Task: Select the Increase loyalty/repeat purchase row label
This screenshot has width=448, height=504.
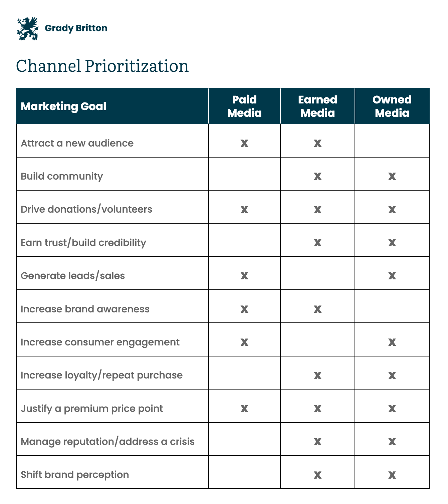Action: [101, 375]
